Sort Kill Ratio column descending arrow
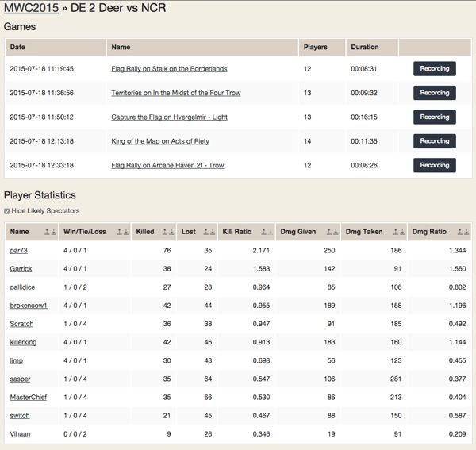 click(271, 232)
